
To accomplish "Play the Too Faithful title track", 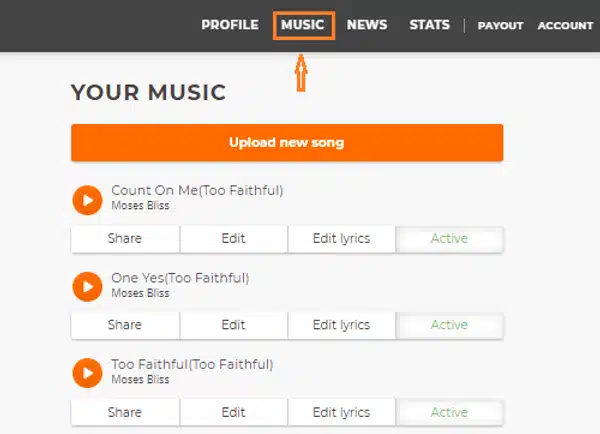I will tap(88, 373).
